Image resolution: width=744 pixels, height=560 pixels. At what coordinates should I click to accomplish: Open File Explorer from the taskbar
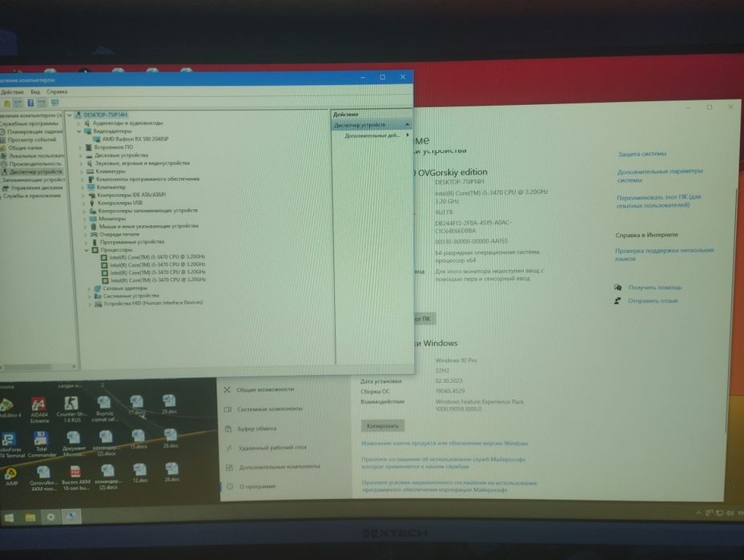pyautogui.click(x=30, y=518)
